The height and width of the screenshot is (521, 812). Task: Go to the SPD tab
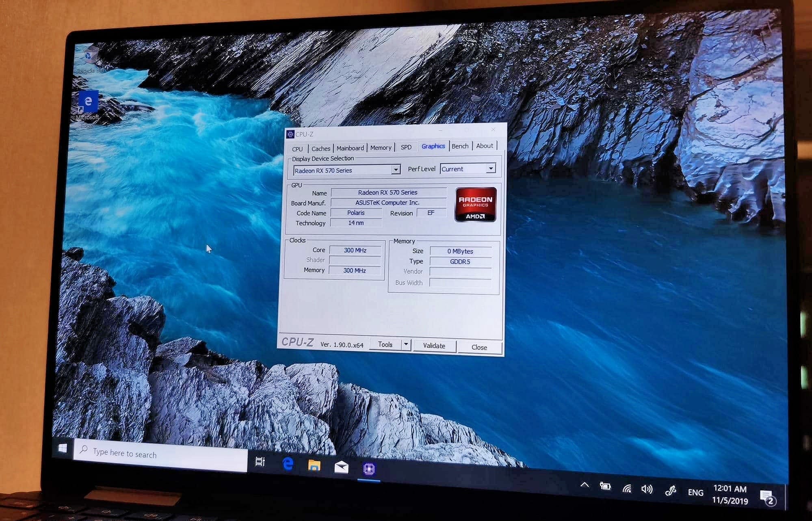[x=406, y=147]
